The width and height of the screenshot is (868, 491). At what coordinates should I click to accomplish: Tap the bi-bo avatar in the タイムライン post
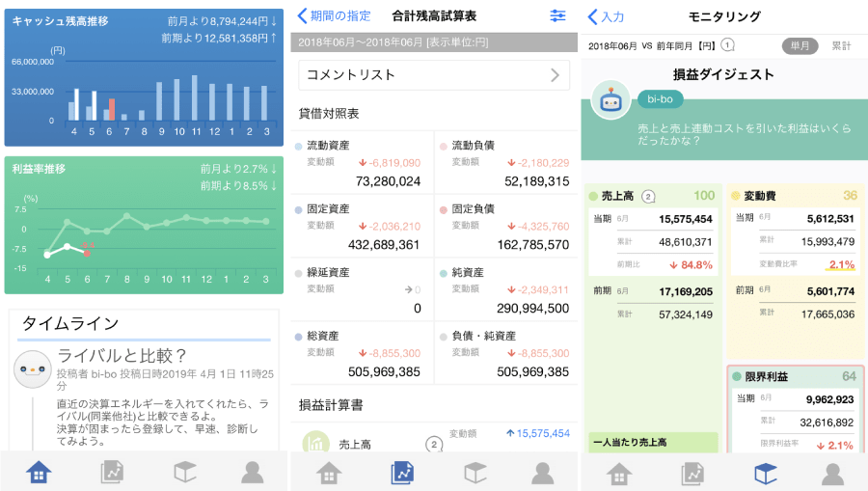[x=33, y=369]
